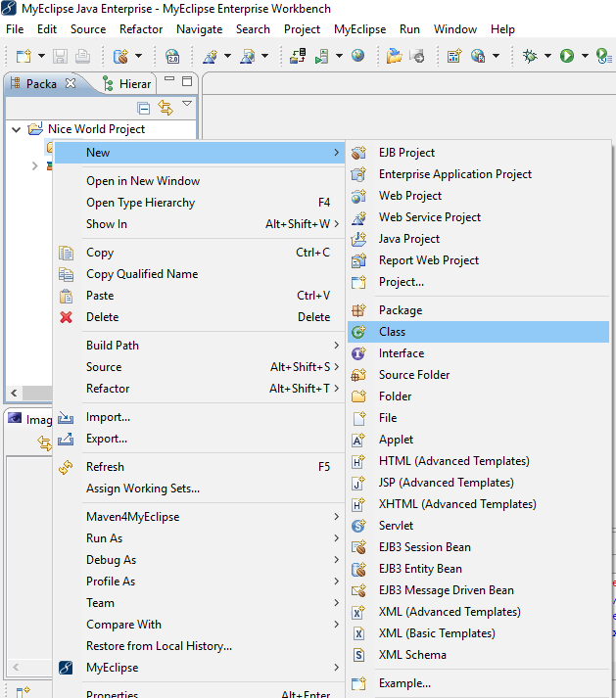Screen dimensions: 616x698
Task: Expand the Team submenu
Action: click(x=200, y=603)
